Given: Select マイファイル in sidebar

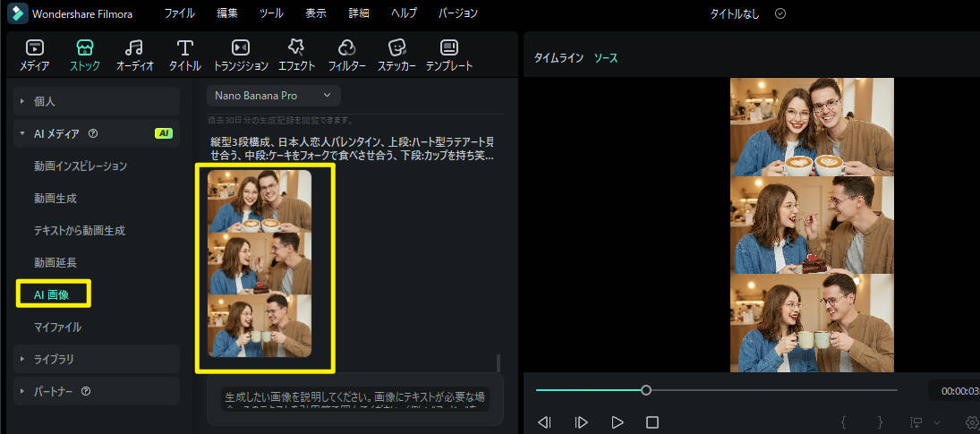Looking at the screenshot, I should (x=57, y=328).
